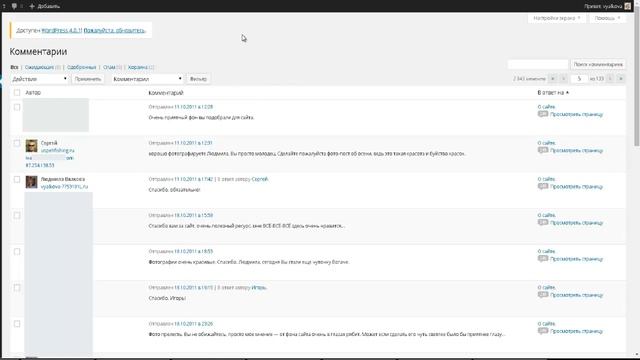Check the box for the 'Спасибо вам за сайт' comment
The image size is (640, 360).
pyautogui.click(x=17, y=215)
